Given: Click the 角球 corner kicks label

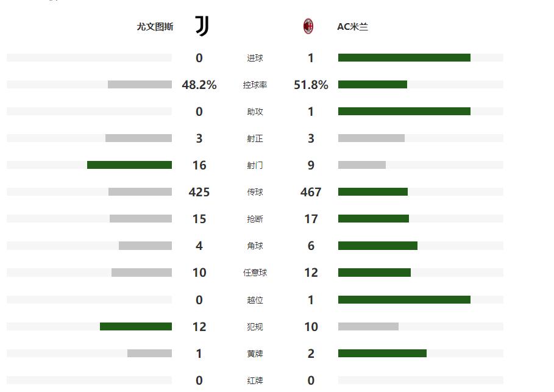Looking at the screenshot, I should 255,246.
